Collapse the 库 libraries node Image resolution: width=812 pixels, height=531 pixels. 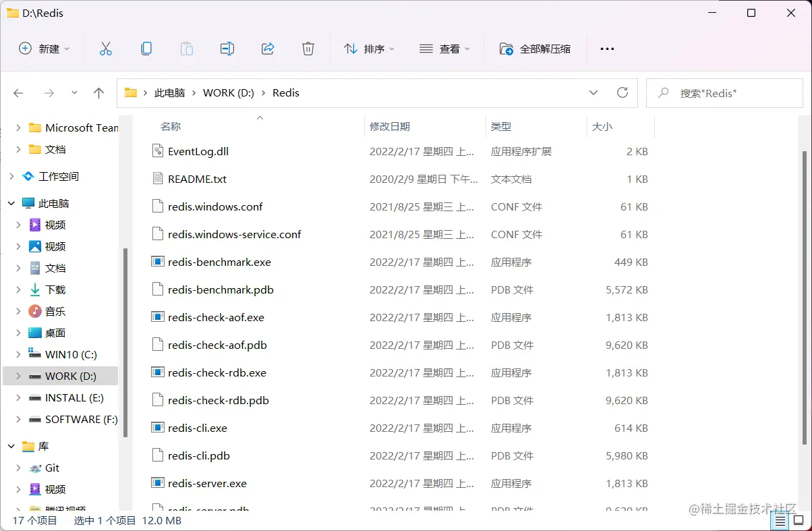click(11, 446)
